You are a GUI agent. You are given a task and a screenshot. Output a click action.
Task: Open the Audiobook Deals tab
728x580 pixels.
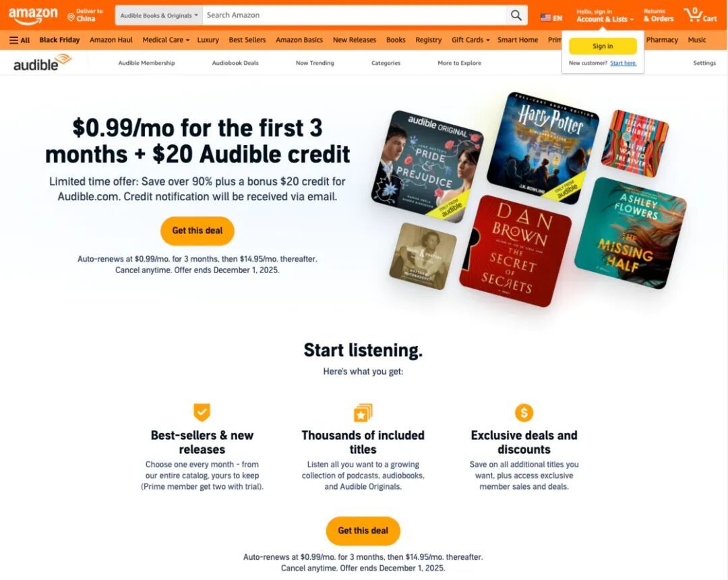(x=235, y=63)
